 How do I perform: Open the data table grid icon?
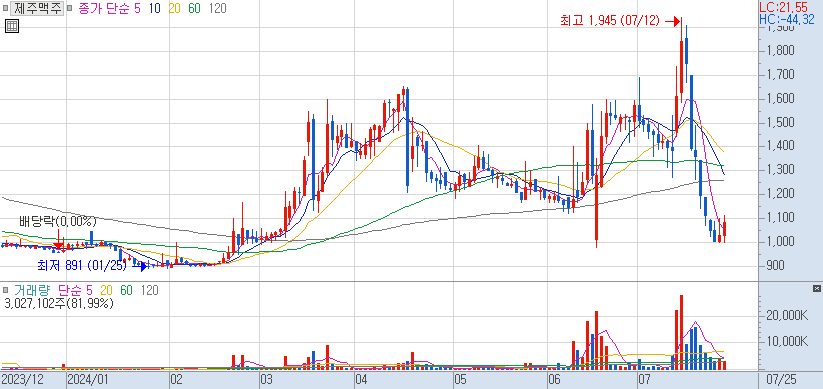pos(12,26)
